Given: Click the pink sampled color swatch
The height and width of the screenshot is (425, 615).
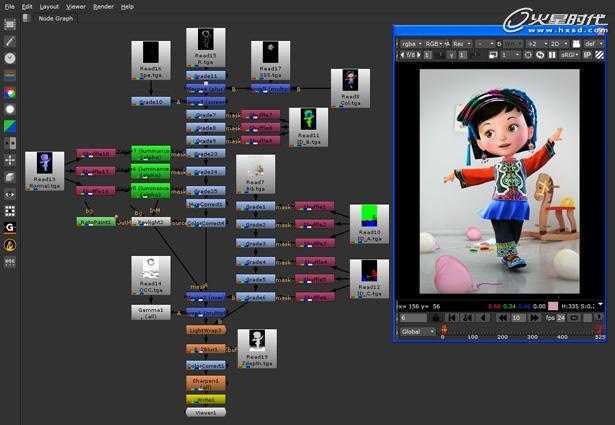Looking at the screenshot, I should tap(552, 306).
